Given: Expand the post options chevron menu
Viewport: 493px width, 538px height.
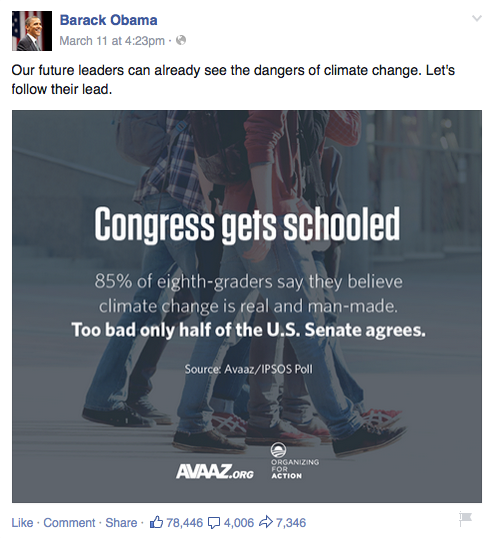Looking at the screenshot, I should (x=477, y=18).
